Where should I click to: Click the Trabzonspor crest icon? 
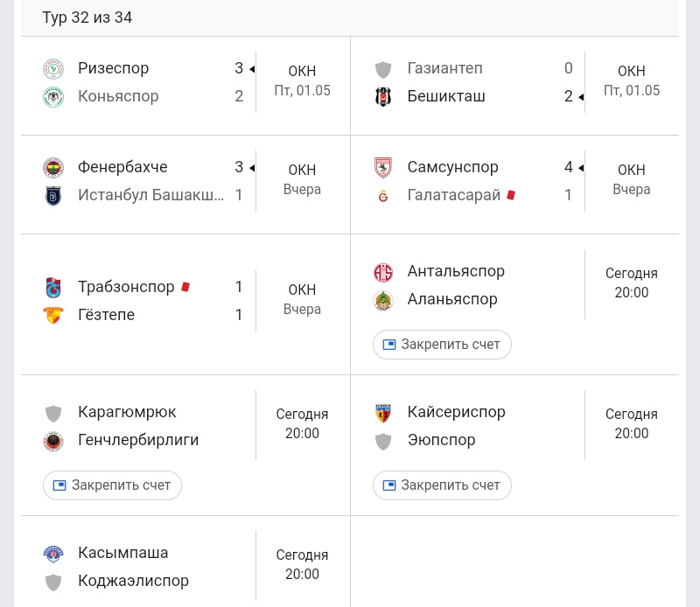[53, 288]
